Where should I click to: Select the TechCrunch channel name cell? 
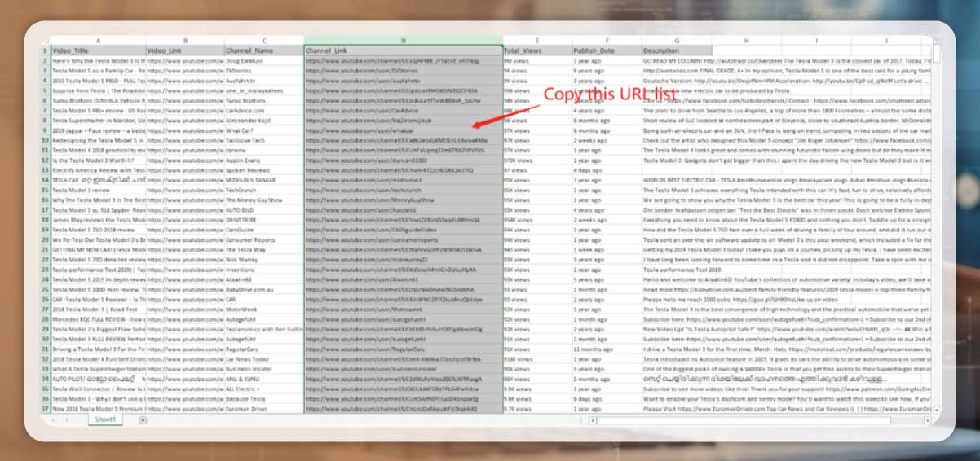(x=264, y=191)
